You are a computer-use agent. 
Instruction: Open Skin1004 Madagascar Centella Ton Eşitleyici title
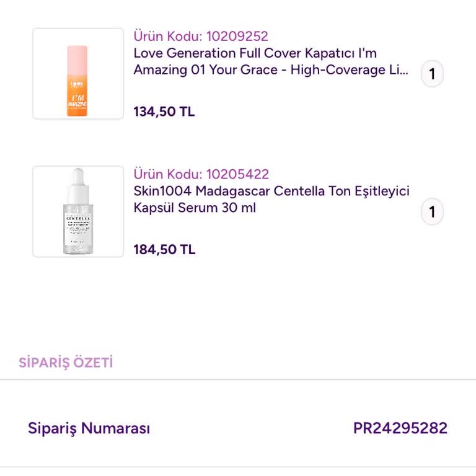coord(271,191)
